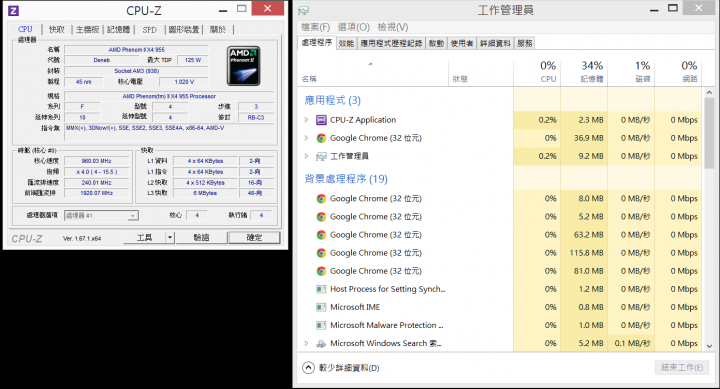This screenshot has width=720, height=389.
Task: Click the process list scrollbar up arrow
Action: 709,92
